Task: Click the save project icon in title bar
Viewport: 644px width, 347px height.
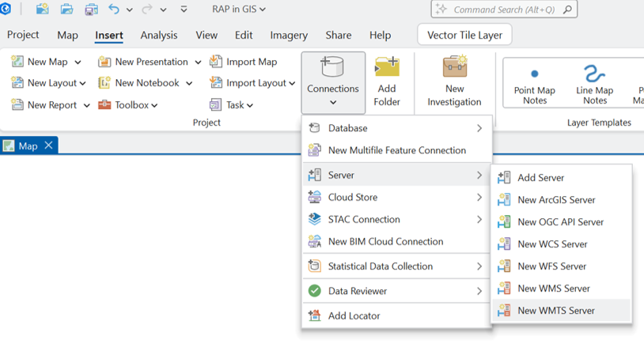Action: [x=91, y=9]
